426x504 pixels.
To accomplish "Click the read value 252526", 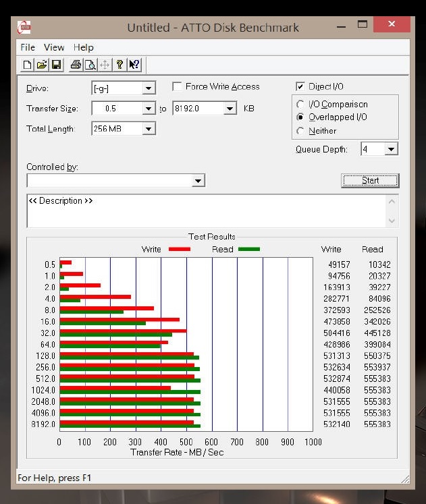I will (x=377, y=310).
